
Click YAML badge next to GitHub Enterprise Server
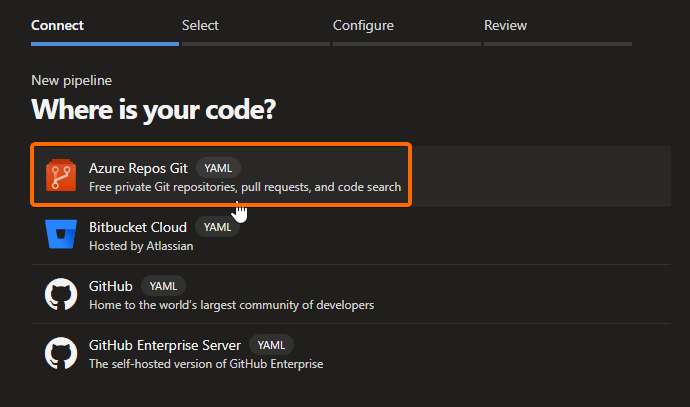tap(271, 345)
